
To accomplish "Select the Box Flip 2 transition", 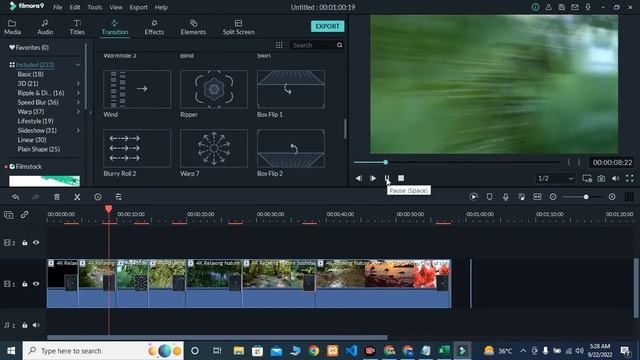I will pyautogui.click(x=291, y=148).
